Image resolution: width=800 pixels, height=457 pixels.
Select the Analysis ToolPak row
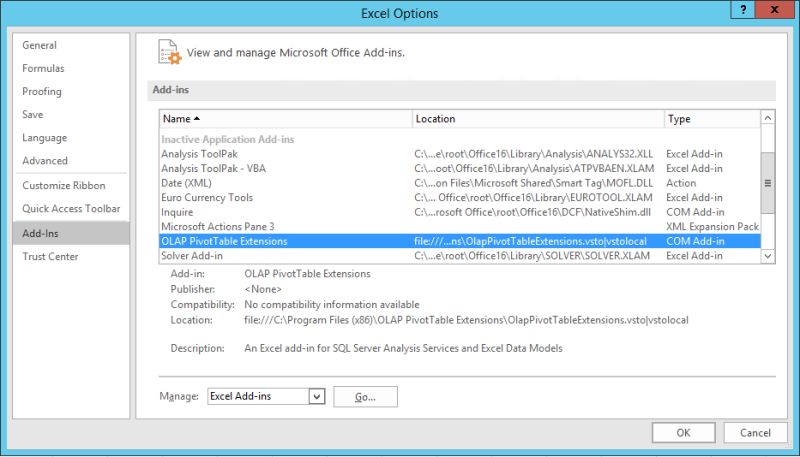(460, 154)
